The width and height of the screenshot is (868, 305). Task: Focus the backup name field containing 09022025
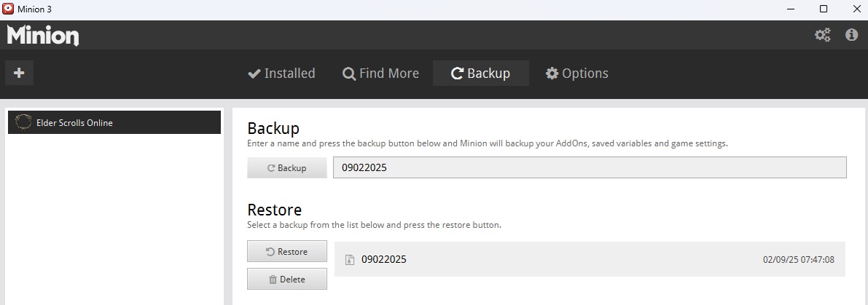(x=590, y=167)
